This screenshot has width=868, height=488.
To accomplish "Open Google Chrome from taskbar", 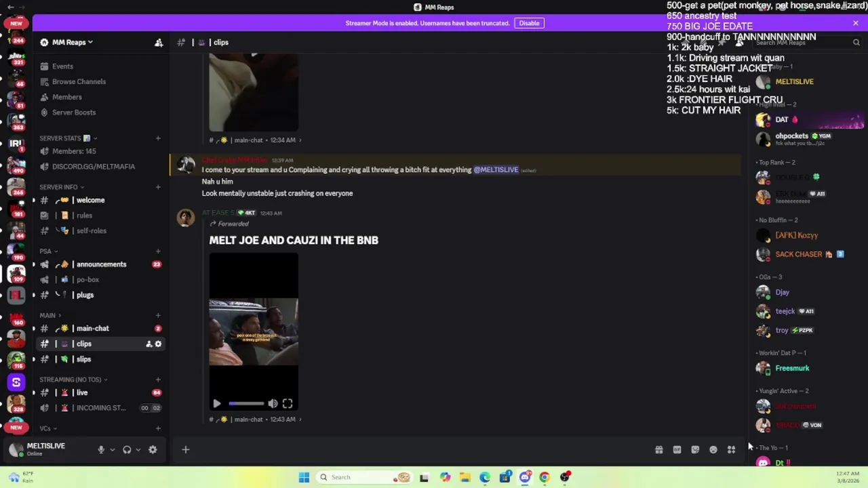I will tap(545, 477).
